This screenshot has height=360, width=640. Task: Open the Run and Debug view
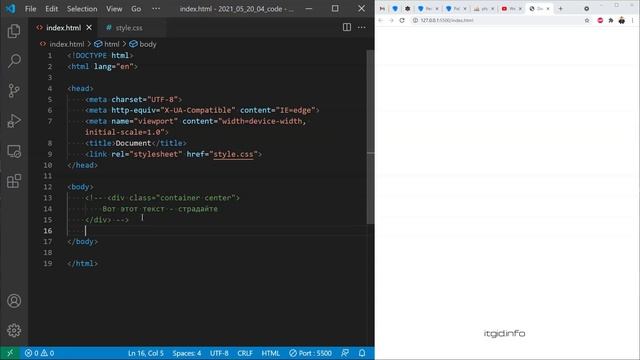click(14, 121)
